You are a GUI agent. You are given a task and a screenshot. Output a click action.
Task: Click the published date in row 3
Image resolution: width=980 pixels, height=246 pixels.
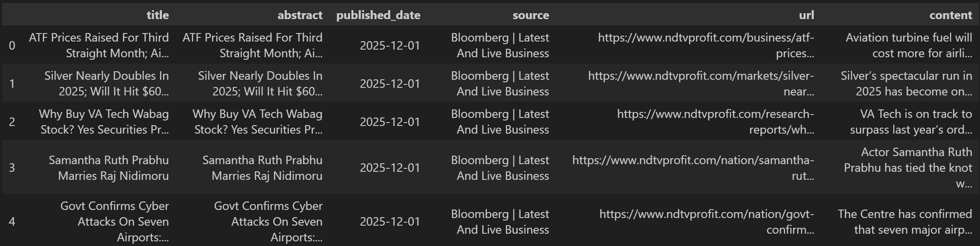click(389, 168)
